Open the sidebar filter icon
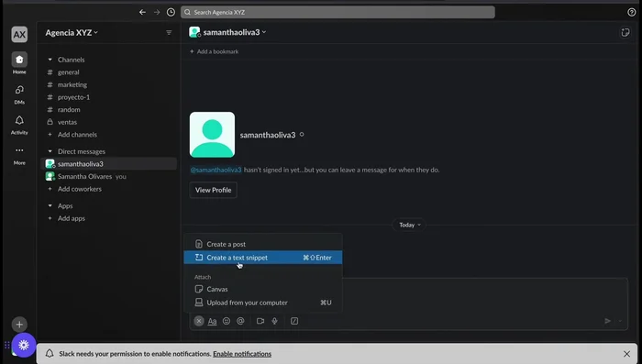The image size is (642, 364). pyautogui.click(x=169, y=33)
